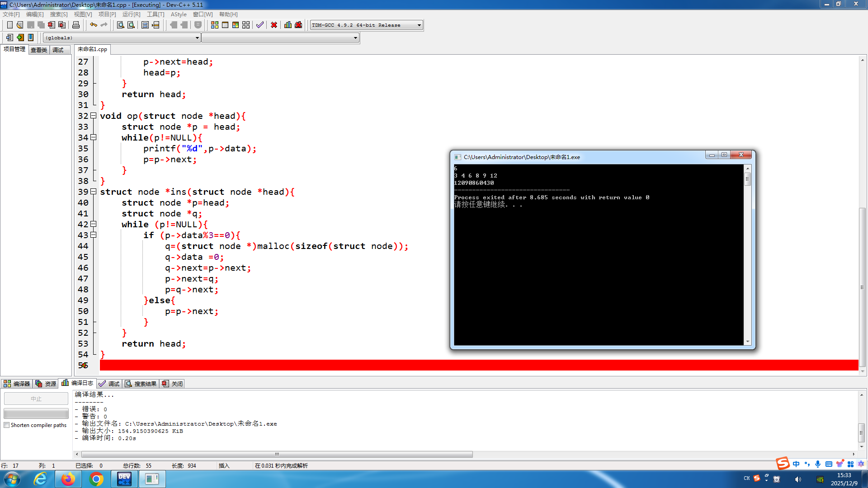Click the compile log horizontal scrollbar
The height and width of the screenshot is (488, 868).
(x=277, y=454)
